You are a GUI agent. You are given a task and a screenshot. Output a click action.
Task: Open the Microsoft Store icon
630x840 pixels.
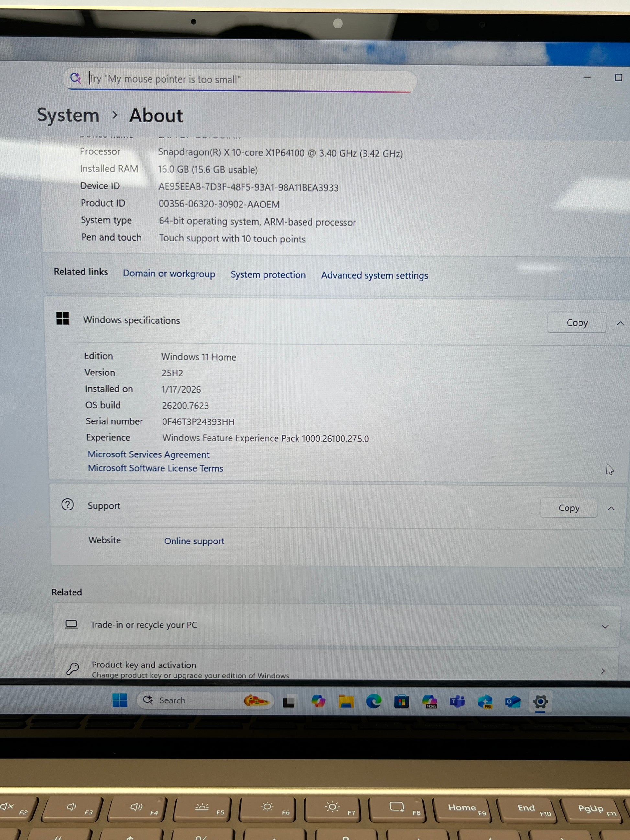(401, 701)
